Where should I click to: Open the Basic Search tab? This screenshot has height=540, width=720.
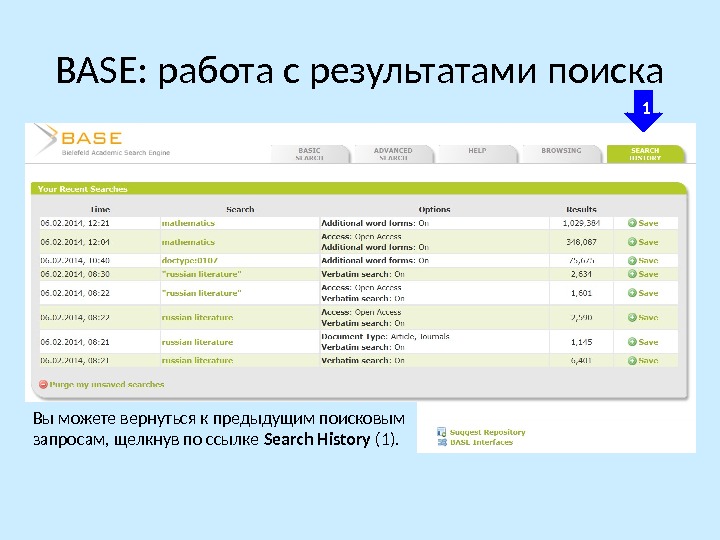(x=309, y=154)
